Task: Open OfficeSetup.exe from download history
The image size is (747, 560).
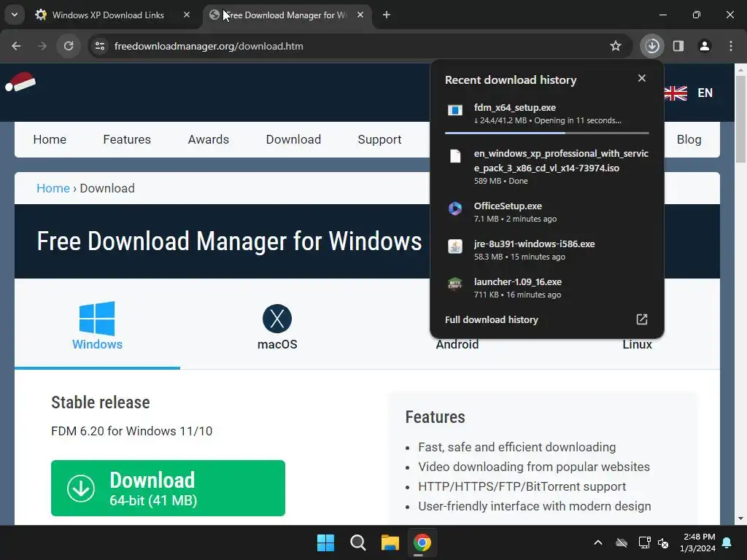Action: (547, 212)
